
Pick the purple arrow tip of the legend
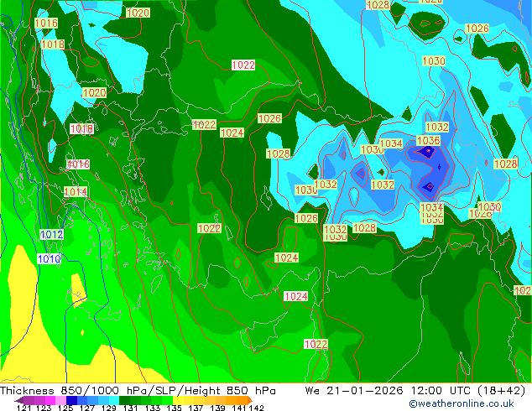[18, 400]
